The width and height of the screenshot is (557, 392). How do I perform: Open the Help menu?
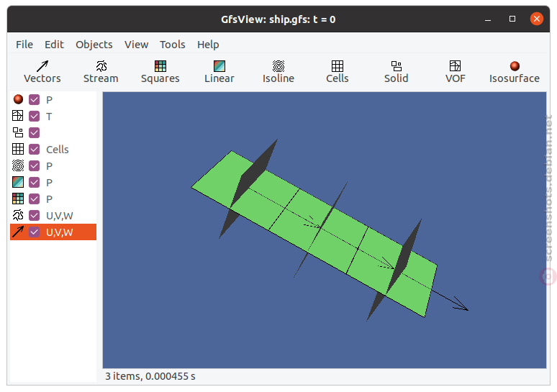pos(208,45)
